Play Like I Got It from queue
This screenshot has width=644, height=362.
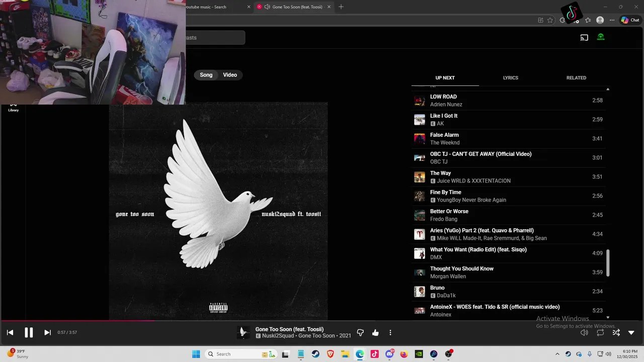point(508,120)
